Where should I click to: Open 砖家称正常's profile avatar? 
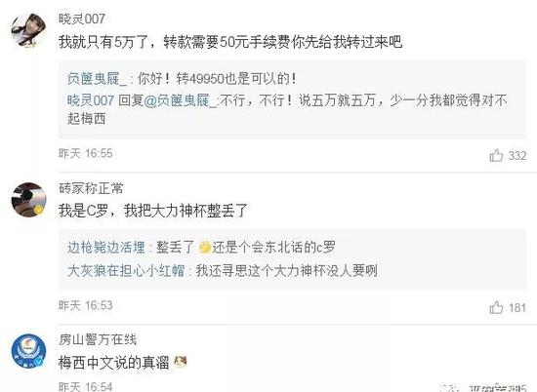[x=28, y=200]
